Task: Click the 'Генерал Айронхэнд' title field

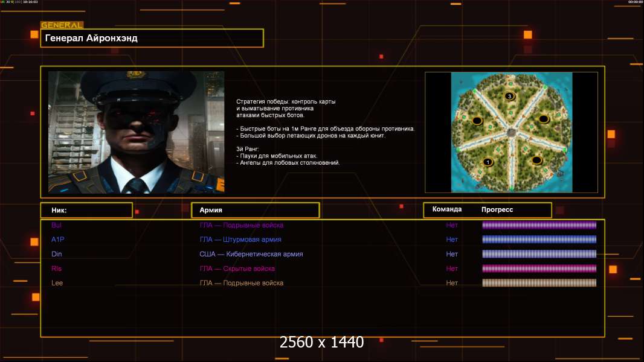Action: [152, 38]
